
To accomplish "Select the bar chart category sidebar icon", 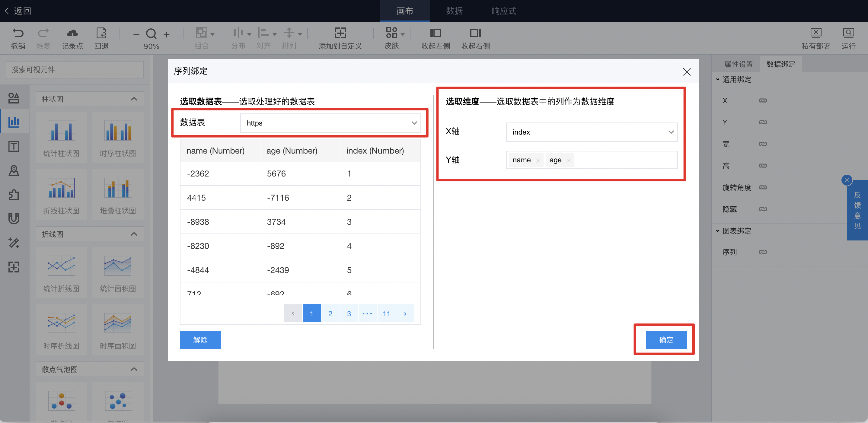I will click(x=14, y=122).
